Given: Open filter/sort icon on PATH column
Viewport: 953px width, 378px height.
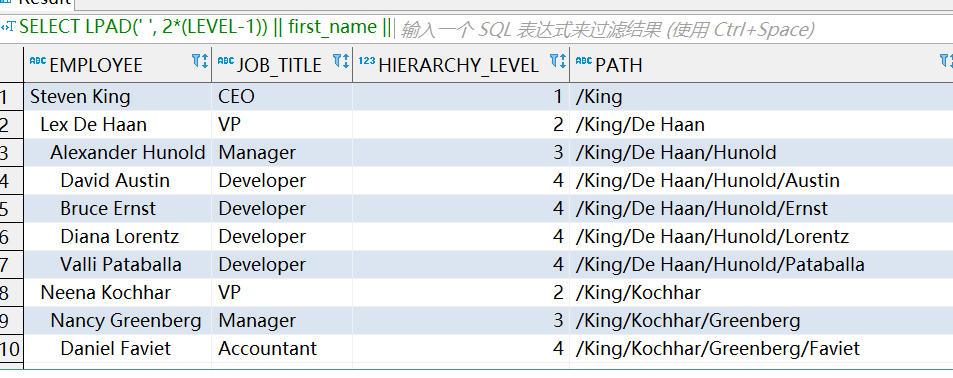Looking at the screenshot, I should [x=946, y=61].
